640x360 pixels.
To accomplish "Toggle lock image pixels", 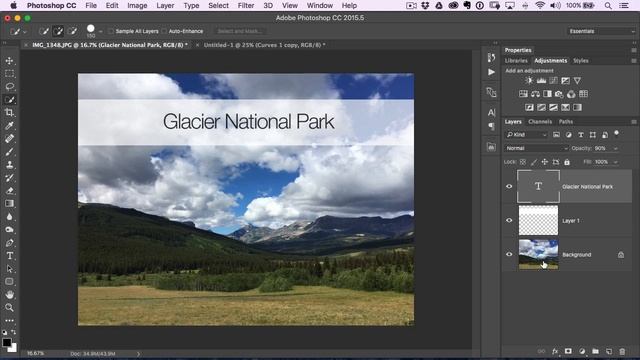I will click(534, 162).
